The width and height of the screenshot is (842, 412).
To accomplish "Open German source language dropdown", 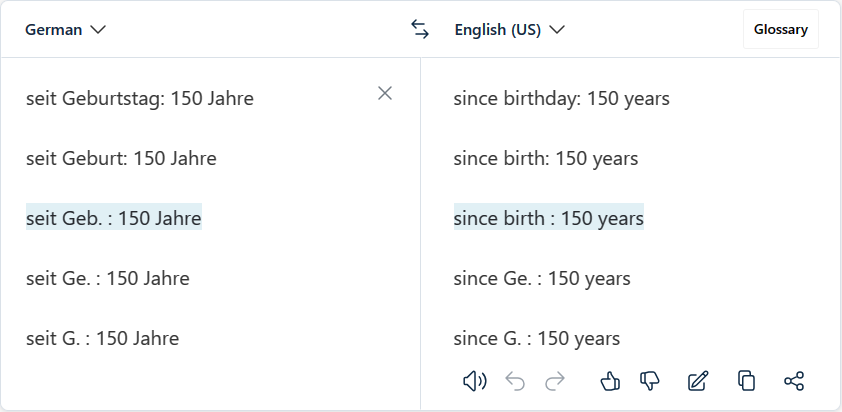I will pyautogui.click(x=66, y=30).
